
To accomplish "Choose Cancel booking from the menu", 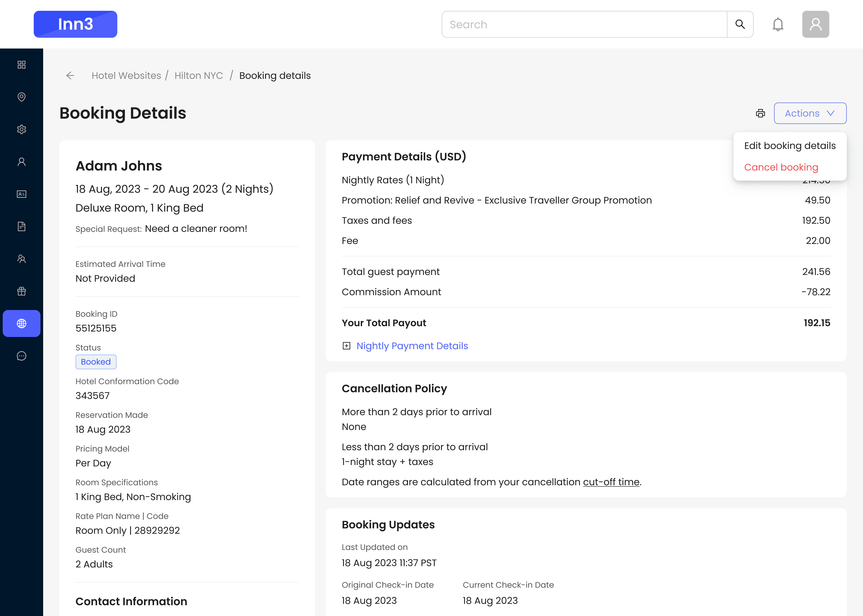I will pyautogui.click(x=781, y=167).
